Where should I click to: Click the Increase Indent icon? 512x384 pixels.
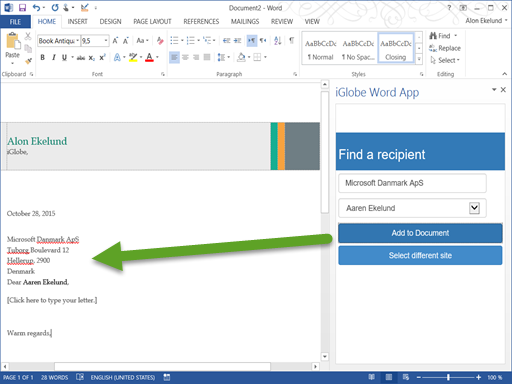[237, 41]
